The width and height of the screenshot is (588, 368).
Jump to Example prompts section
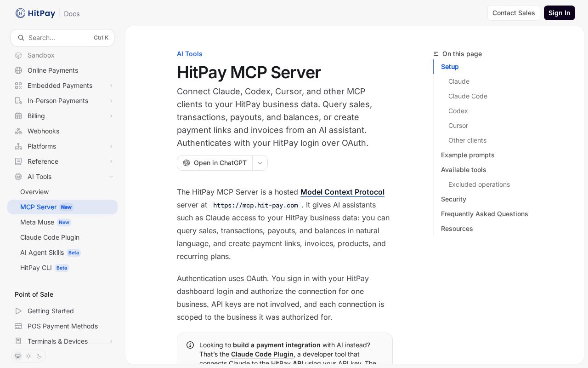[x=468, y=155]
